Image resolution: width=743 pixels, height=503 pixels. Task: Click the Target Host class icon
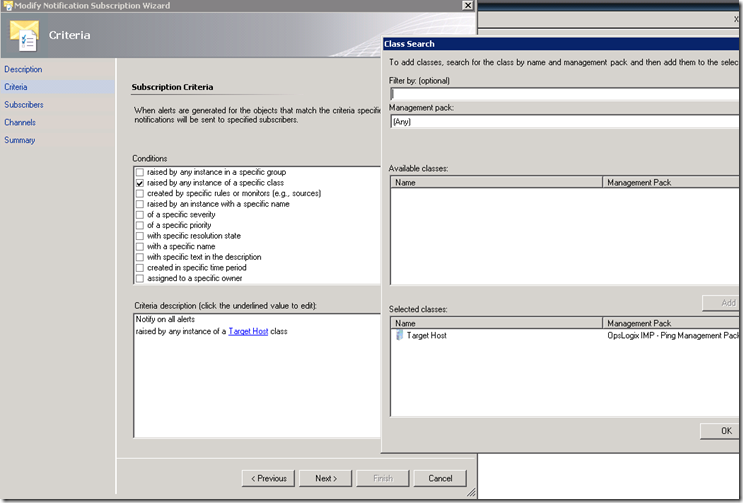(400, 336)
